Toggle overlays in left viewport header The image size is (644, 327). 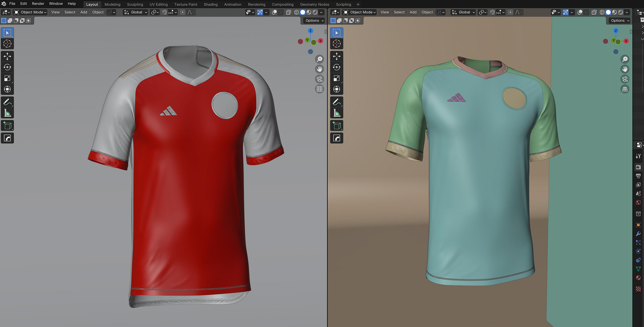pos(274,12)
